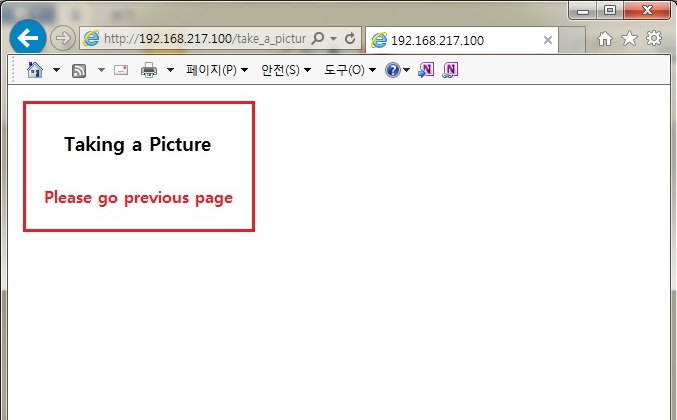Image resolution: width=677 pixels, height=420 pixels.
Task: Click the Help question mark icon
Action: (x=392, y=70)
